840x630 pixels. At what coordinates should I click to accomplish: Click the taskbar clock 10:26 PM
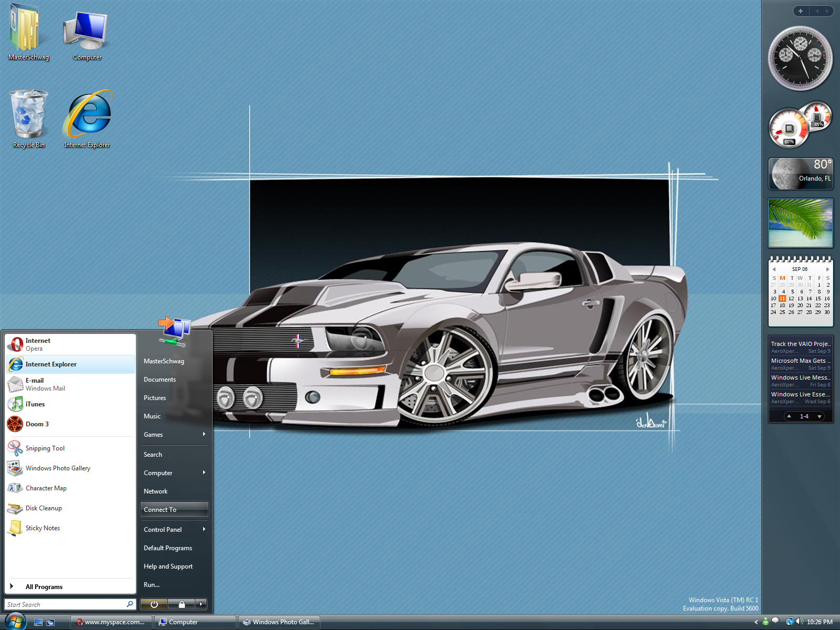820,622
